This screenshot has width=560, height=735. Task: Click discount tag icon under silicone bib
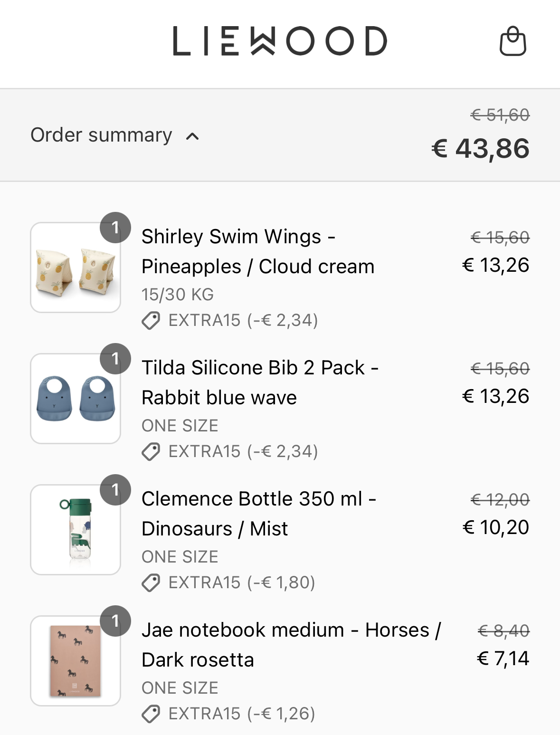(x=151, y=452)
